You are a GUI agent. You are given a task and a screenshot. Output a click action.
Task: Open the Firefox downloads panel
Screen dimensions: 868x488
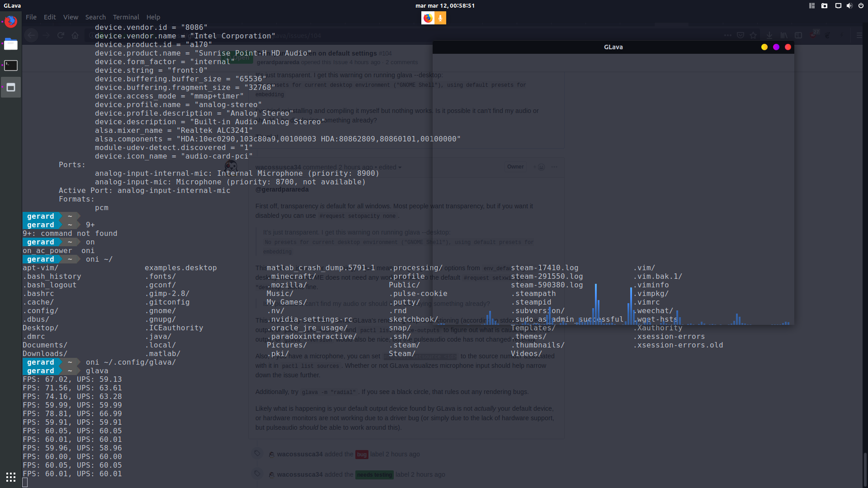pos(769,35)
